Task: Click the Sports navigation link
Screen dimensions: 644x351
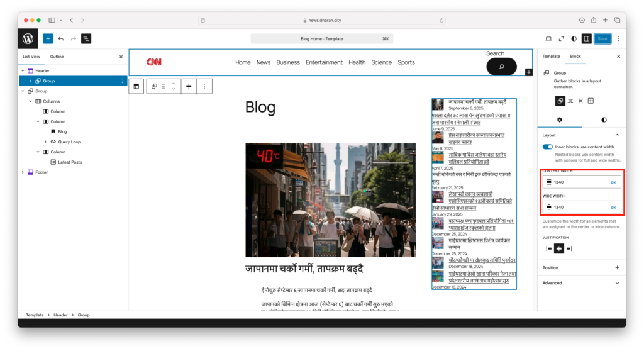Action: point(406,62)
